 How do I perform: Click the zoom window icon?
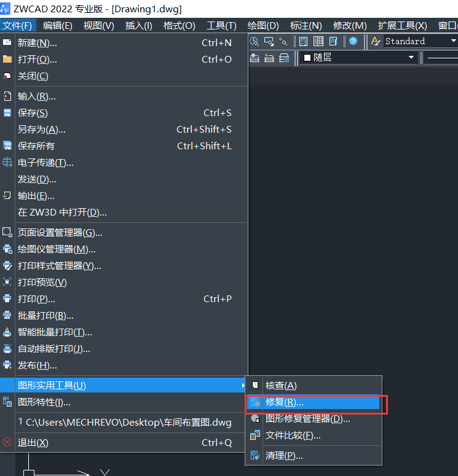(269, 41)
